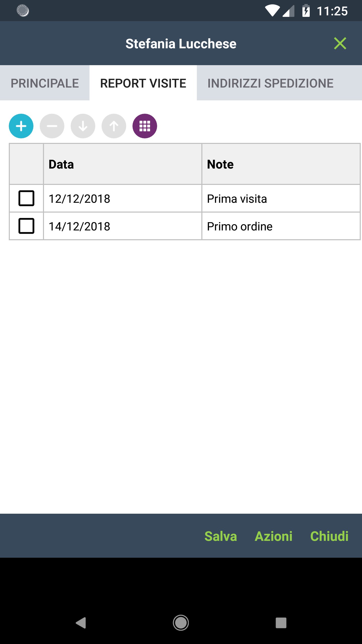362x644 pixels.
Task: Tap the move row up arrow icon
Action: 114,126
